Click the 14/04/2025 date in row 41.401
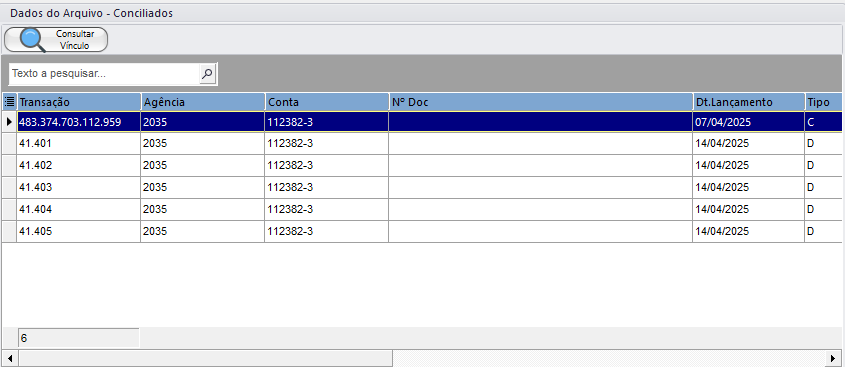This screenshot has width=845, height=367. click(x=749, y=144)
